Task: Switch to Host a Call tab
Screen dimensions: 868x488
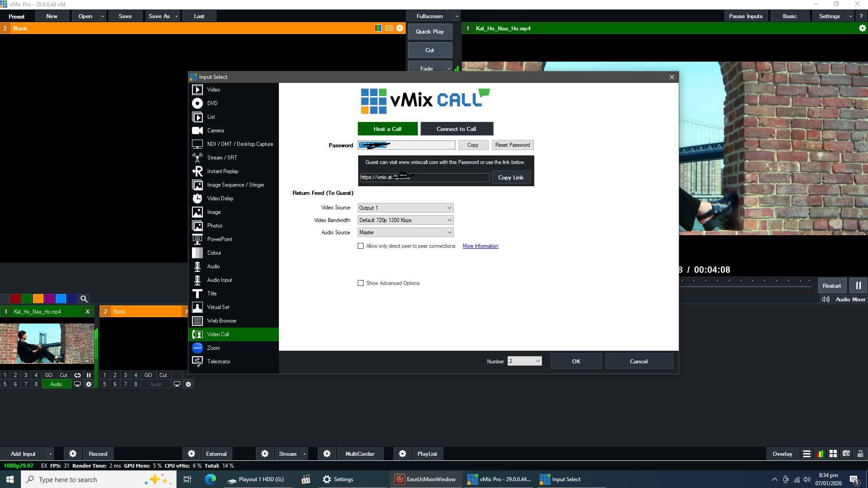Action: [388, 129]
